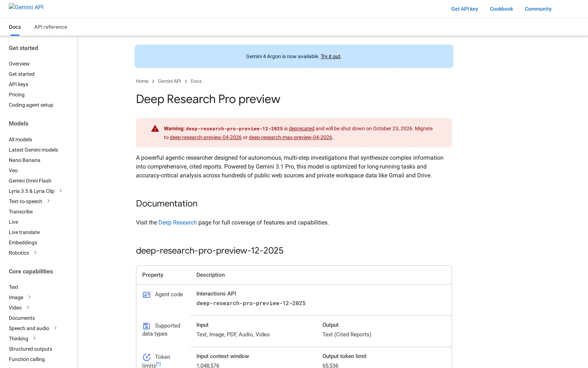
Task: Open the deprecated link in warning
Action: click(302, 128)
